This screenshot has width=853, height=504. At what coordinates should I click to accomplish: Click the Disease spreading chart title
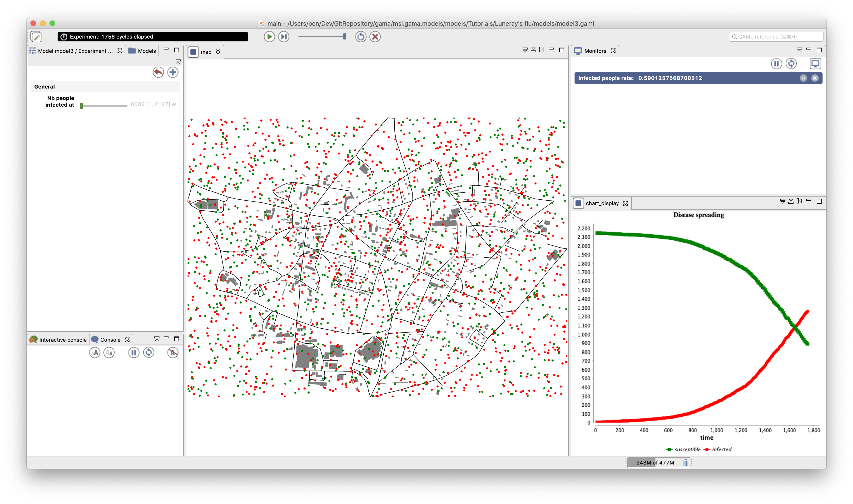tap(699, 215)
